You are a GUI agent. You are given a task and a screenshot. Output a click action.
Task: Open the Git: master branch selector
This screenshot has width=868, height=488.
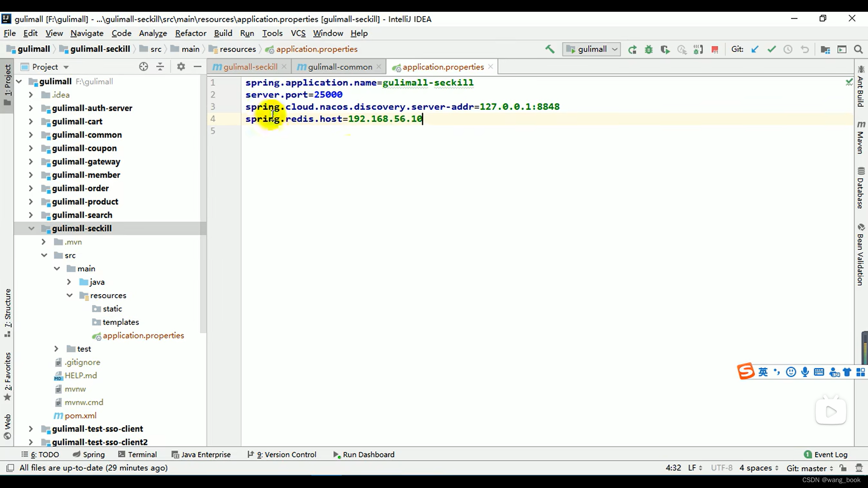tap(810, 468)
